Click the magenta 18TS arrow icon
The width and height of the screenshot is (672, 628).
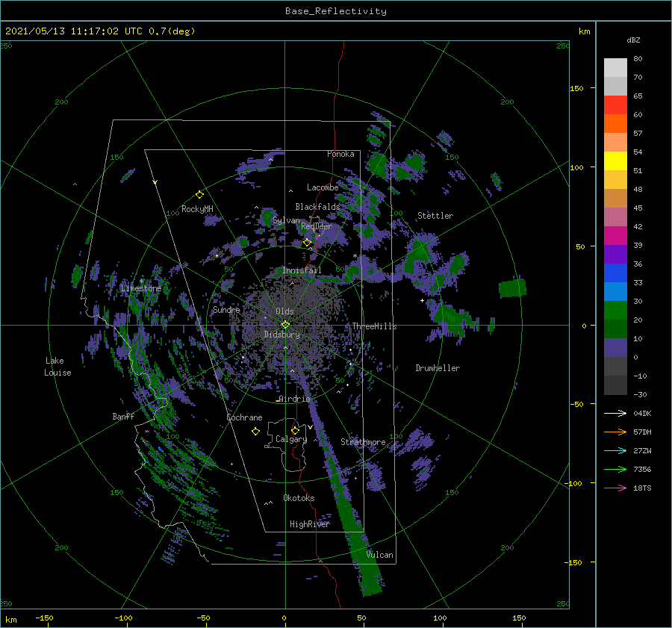pyautogui.click(x=615, y=488)
